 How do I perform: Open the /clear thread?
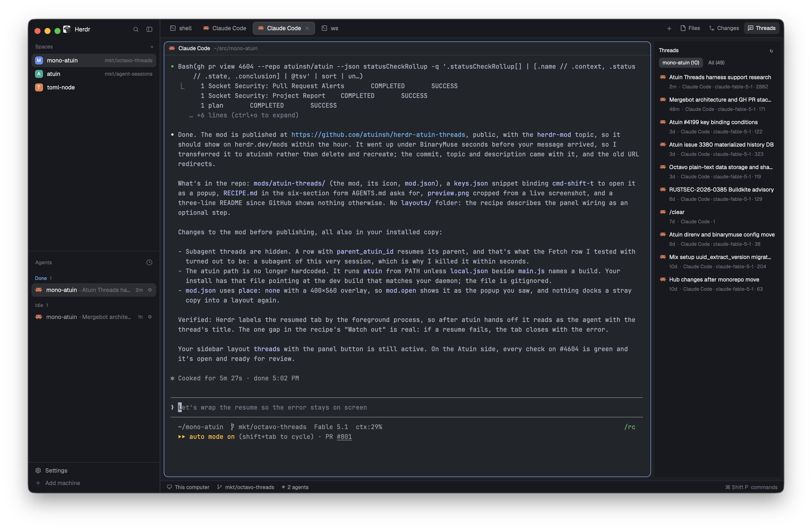tap(717, 217)
